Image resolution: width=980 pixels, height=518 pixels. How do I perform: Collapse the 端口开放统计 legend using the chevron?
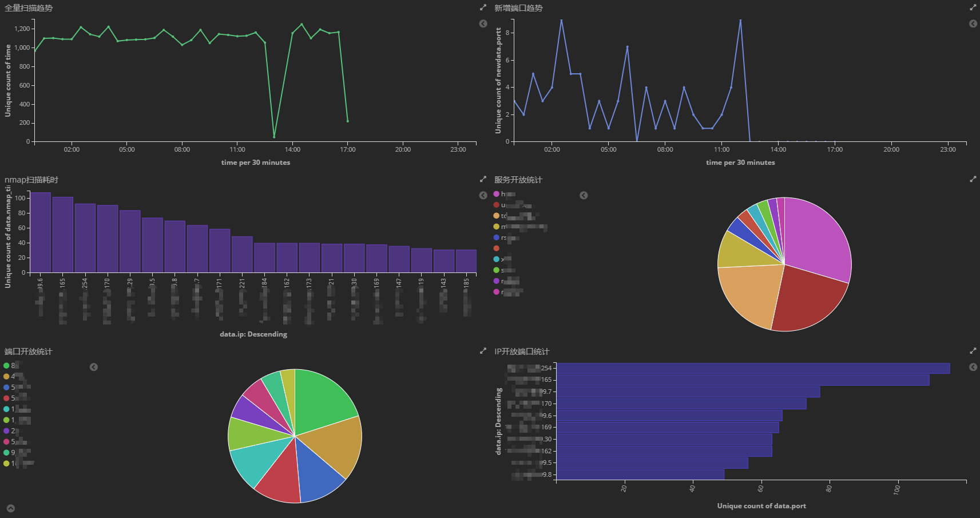[93, 367]
